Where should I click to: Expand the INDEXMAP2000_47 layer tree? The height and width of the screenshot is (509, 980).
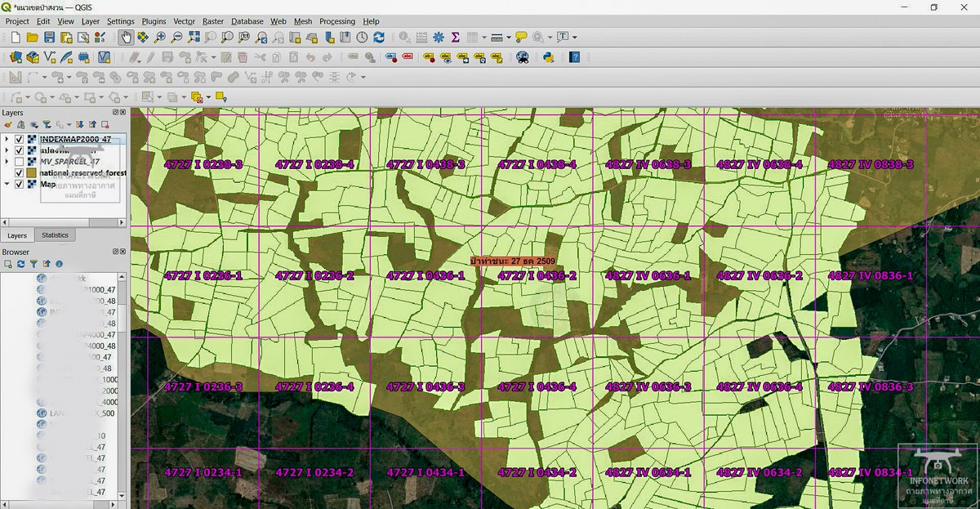(7, 140)
